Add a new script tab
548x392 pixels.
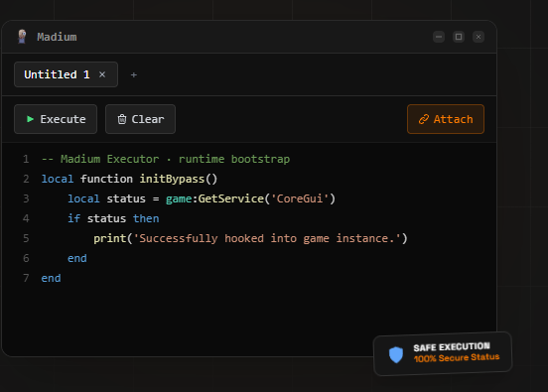(x=133, y=74)
